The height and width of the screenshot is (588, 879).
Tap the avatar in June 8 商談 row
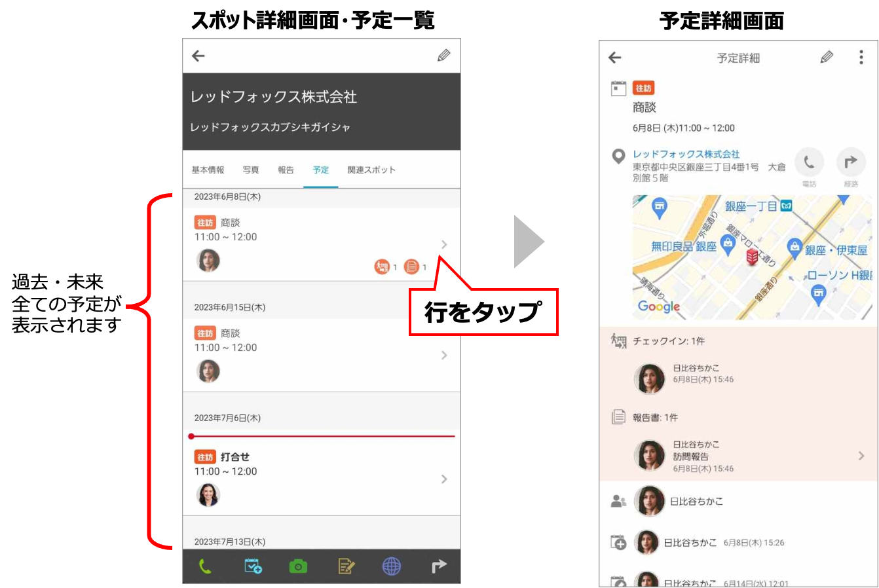click(x=208, y=261)
